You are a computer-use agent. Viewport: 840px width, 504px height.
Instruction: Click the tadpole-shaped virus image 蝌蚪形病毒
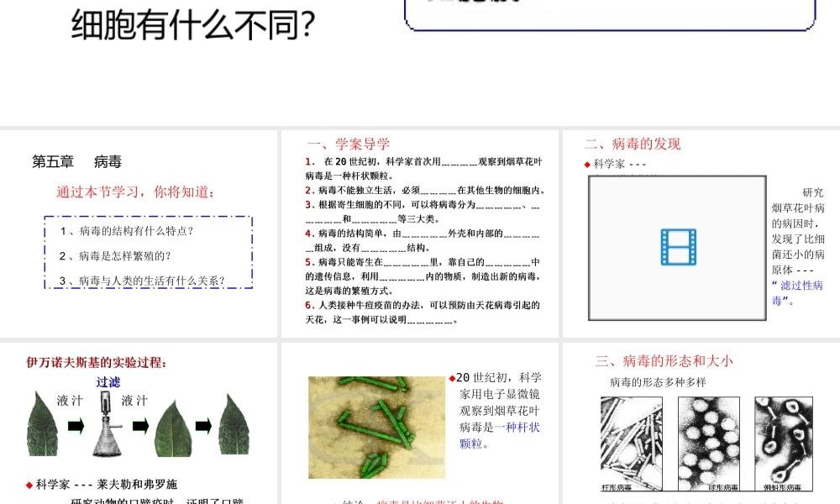[784, 444]
